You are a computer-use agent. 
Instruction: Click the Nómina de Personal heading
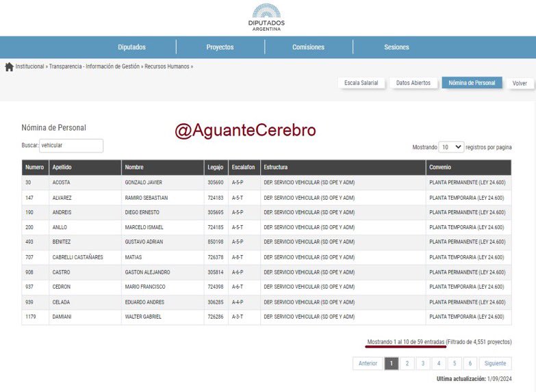point(53,128)
